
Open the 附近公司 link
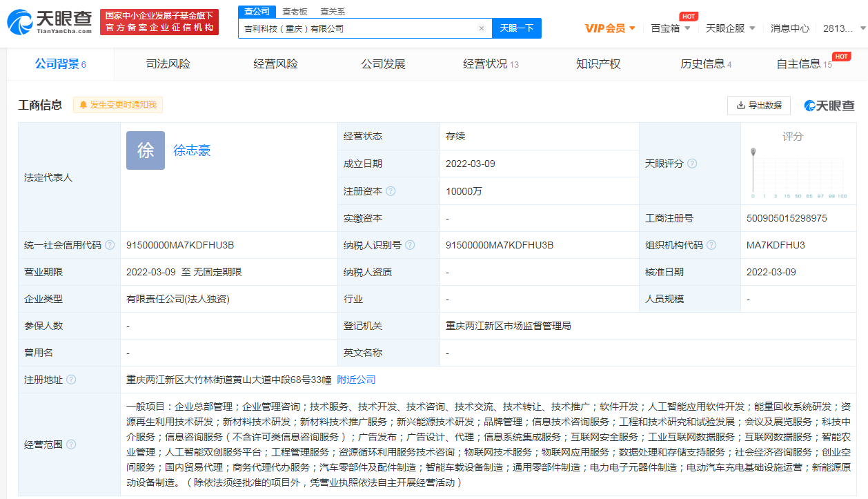coord(356,380)
